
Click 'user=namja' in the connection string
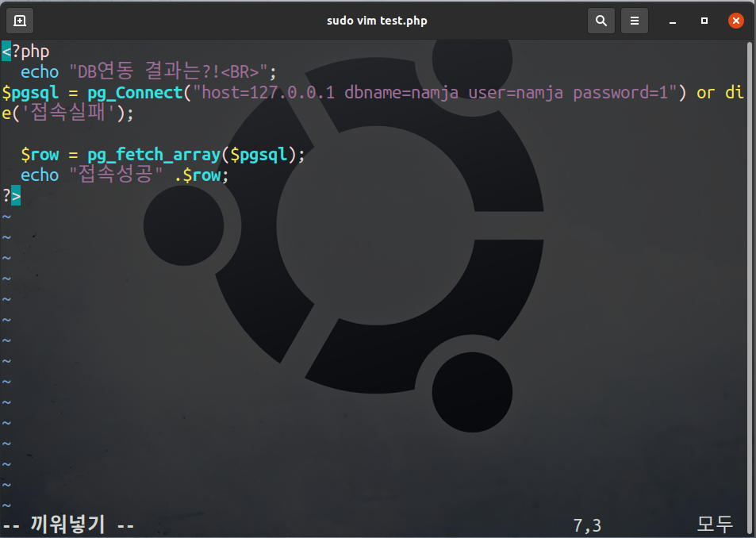516,93
